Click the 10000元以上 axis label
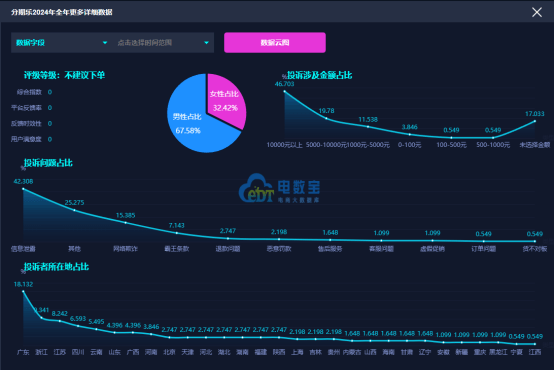Screen dimensions: 554x371 (284, 145)
